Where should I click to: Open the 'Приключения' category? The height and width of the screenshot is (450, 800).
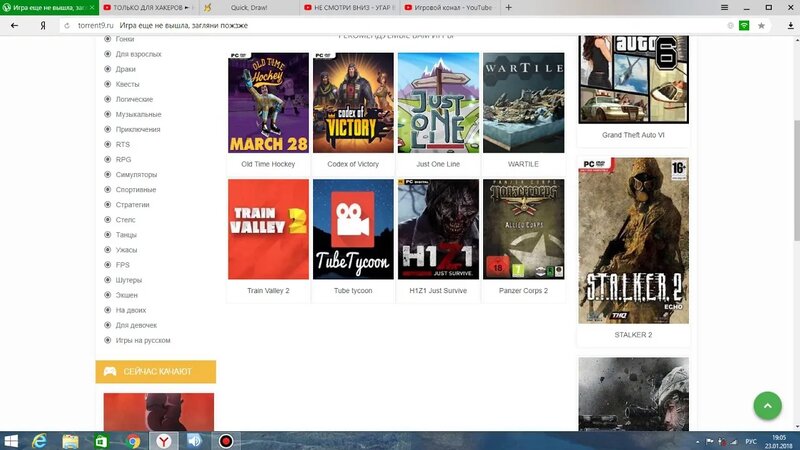coord(138,129)
